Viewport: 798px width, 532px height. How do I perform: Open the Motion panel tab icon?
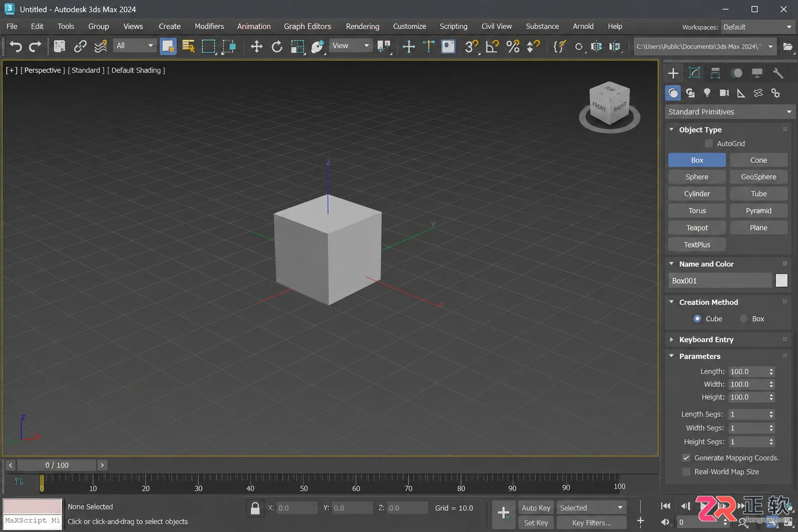(x=736, y=73)
